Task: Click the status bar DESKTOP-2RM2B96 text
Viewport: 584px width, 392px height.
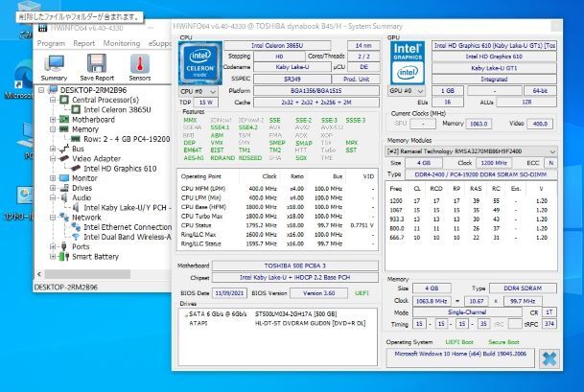Action: tap(65, 288)
